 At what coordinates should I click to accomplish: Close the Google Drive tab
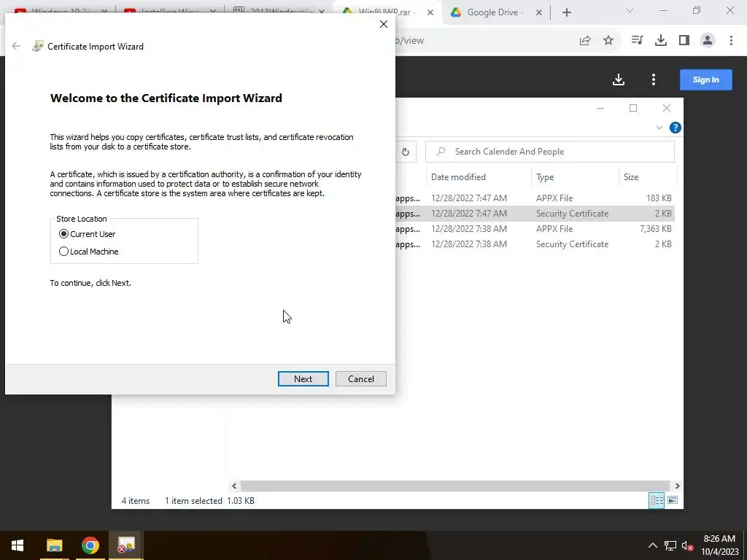pyautogui.click(x=539, y=12)
